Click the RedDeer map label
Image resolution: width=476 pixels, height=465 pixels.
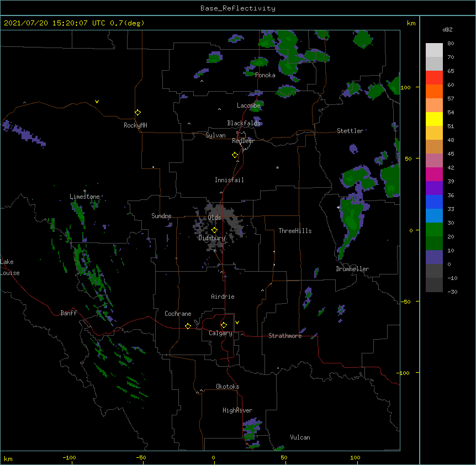pos(243,141)
